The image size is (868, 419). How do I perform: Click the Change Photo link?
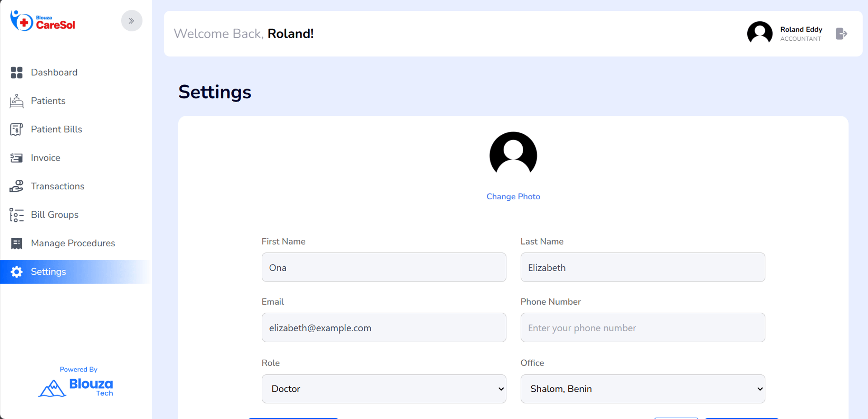(x=513, y=197)
